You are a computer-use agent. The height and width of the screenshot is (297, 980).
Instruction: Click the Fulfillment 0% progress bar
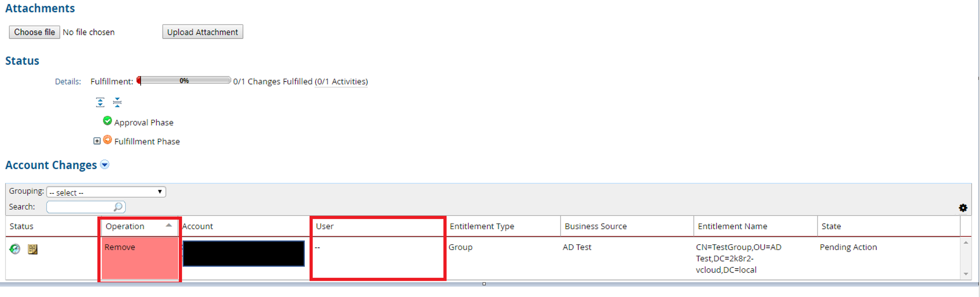tap(184, 80)
